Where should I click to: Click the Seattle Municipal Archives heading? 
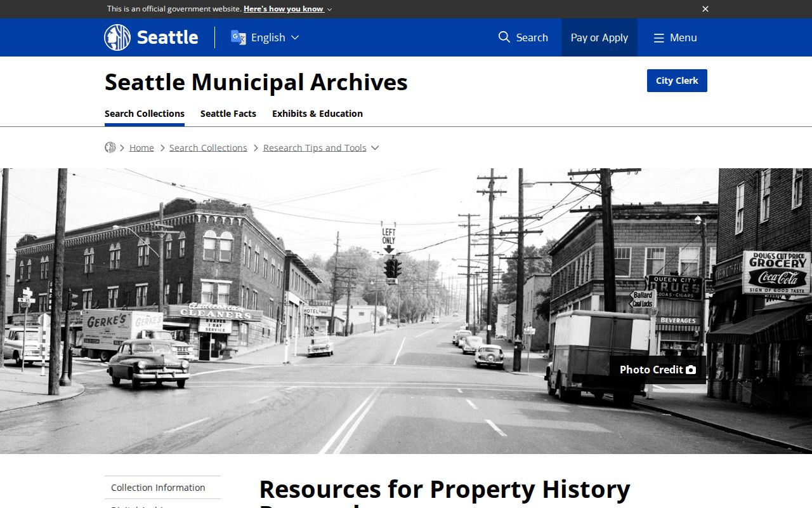256,82
